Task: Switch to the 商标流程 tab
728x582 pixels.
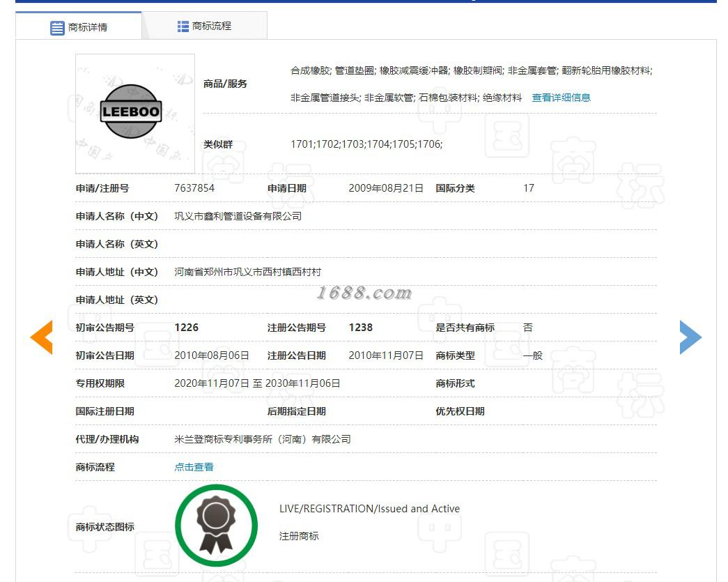Action: (x=204, y=26)
